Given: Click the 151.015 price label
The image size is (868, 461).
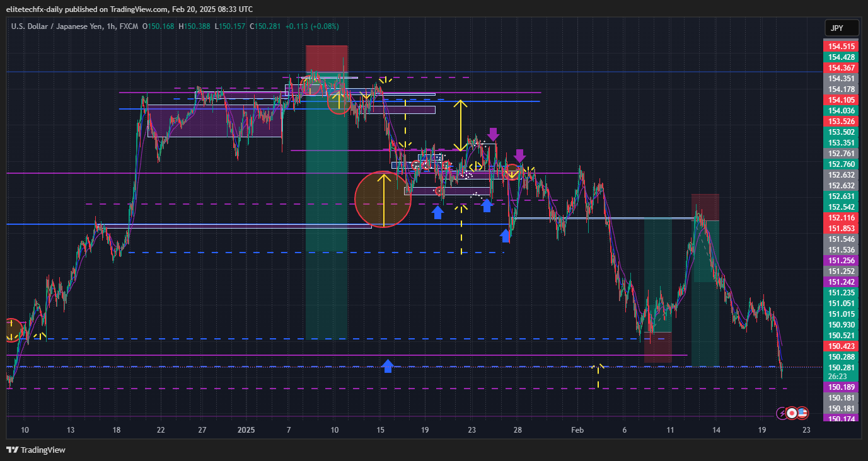Looking at the screenshot, I should (842, 314).
